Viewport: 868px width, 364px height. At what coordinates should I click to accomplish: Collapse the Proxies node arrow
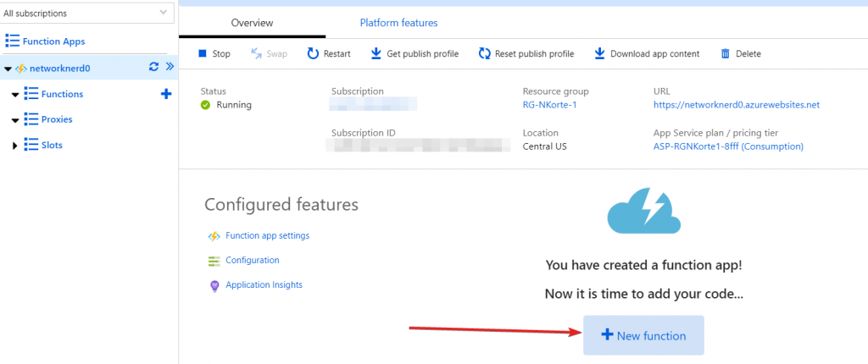15,120
